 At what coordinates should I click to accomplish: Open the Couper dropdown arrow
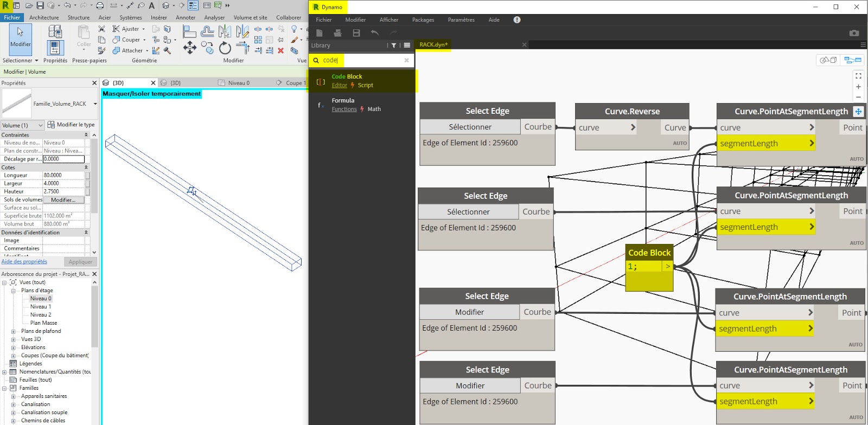pos(144,40)
